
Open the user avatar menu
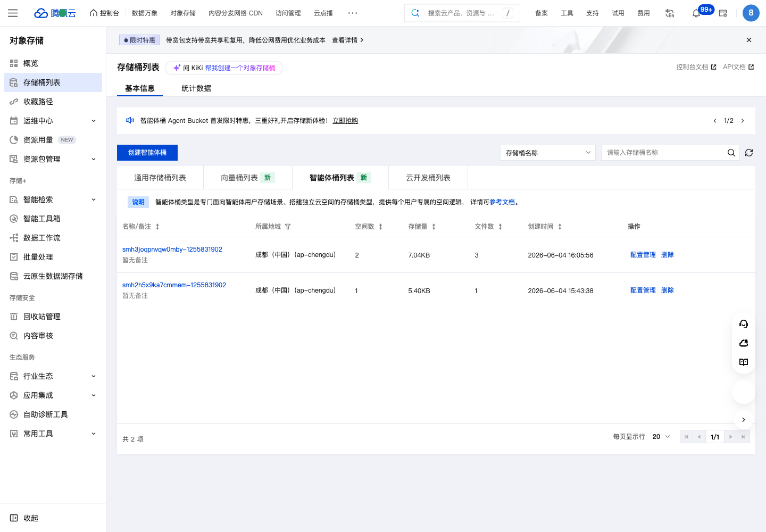(751, 13)
